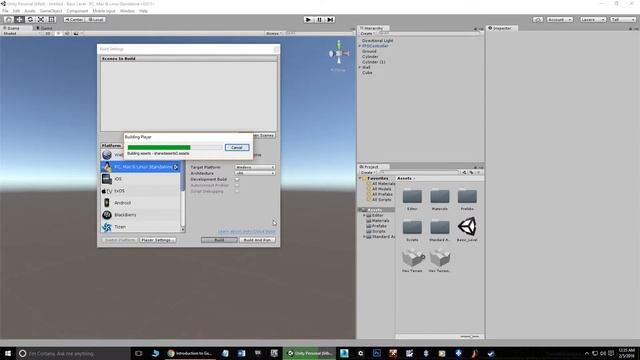The height and width of the screenshot is (360, 640).
Task: Select the Scale tool in the toolbar
Action: (x=41, y=20)
